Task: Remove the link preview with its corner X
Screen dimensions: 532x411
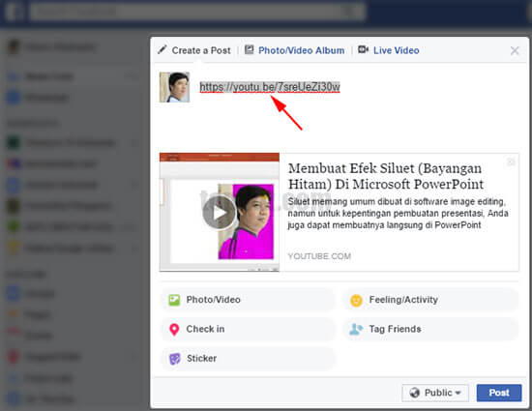Action: pyautogui.click(x=511, y=162)
